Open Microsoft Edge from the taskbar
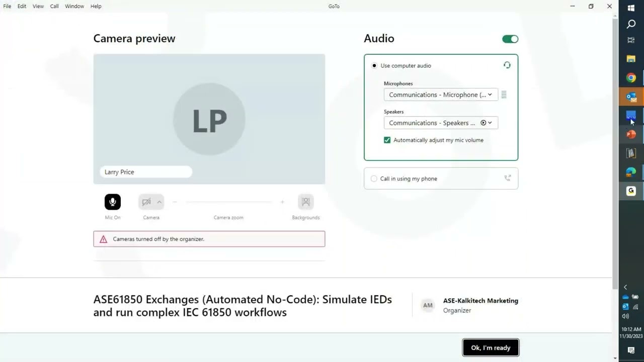The width and height of the screenshot is (644, 362). [631, 172]
